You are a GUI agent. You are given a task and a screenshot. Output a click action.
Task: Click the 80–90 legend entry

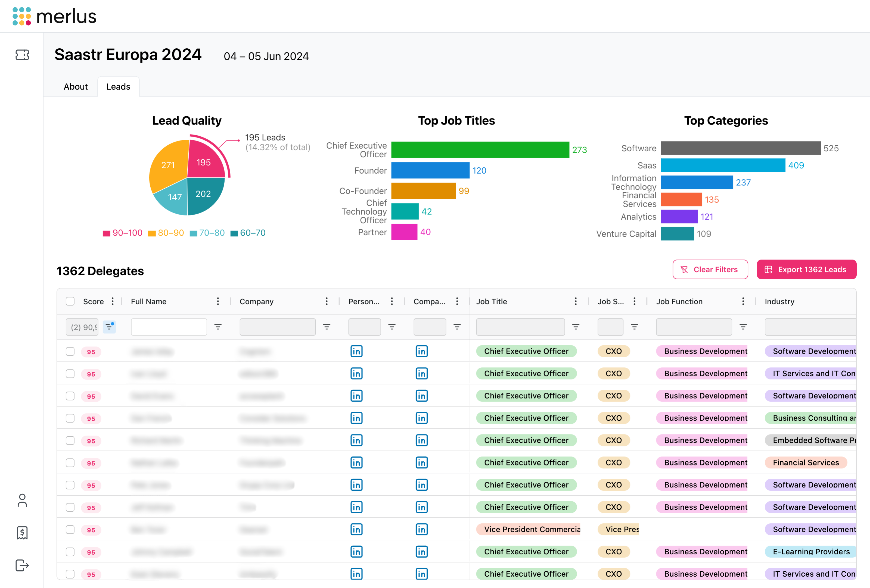[166, 233]
